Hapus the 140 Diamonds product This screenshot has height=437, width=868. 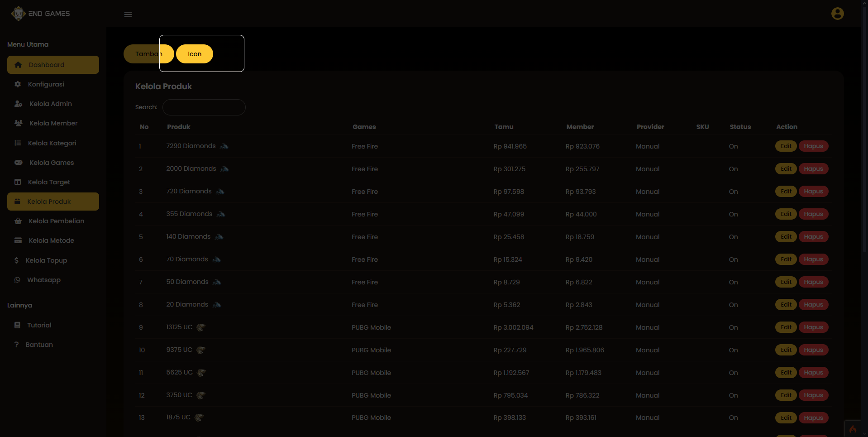[x=813, y=237]
